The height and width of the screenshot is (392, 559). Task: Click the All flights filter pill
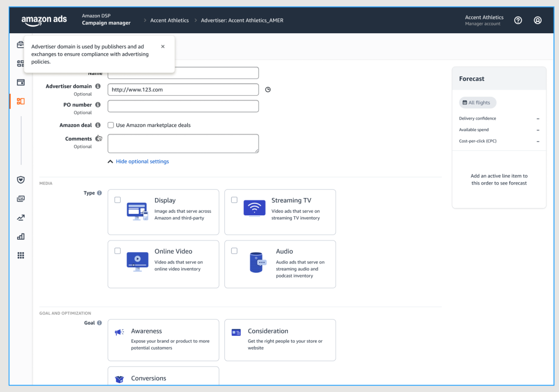tap(478, 103)
